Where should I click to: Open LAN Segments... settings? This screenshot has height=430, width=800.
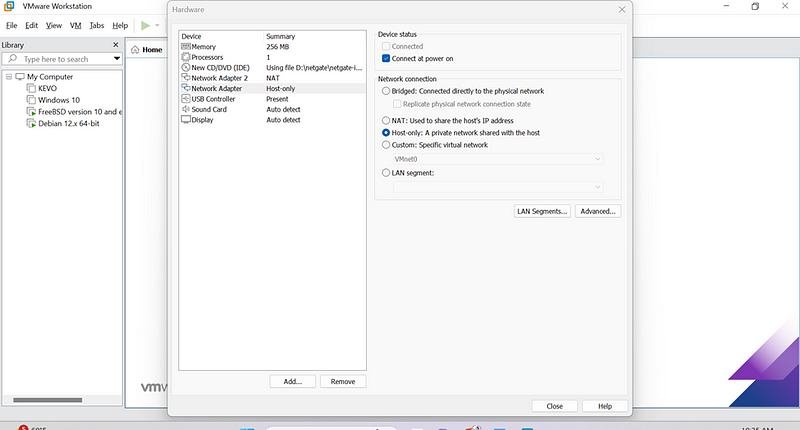pos(542,211)
